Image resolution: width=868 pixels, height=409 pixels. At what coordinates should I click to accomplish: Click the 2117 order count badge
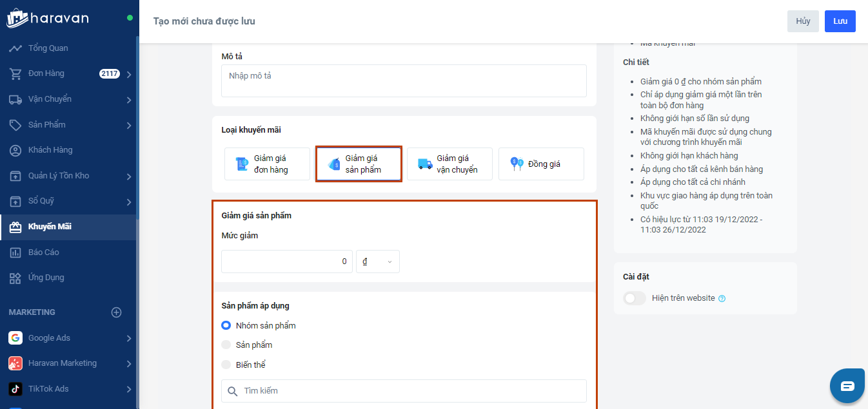click(x=110, y=74)
